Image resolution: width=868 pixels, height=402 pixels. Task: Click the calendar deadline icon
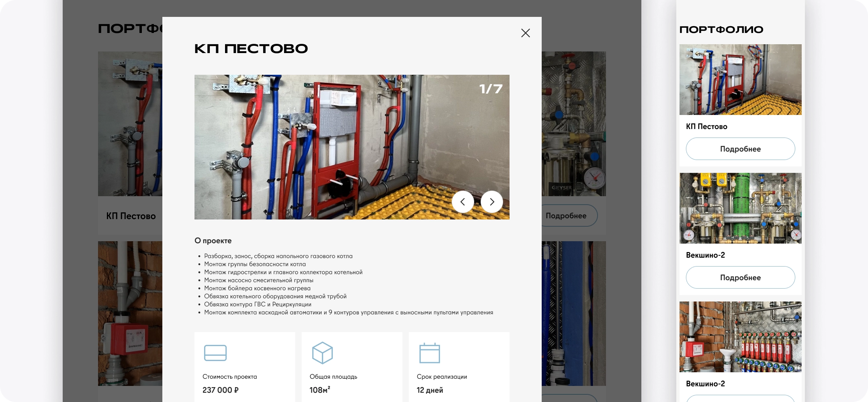430,353
